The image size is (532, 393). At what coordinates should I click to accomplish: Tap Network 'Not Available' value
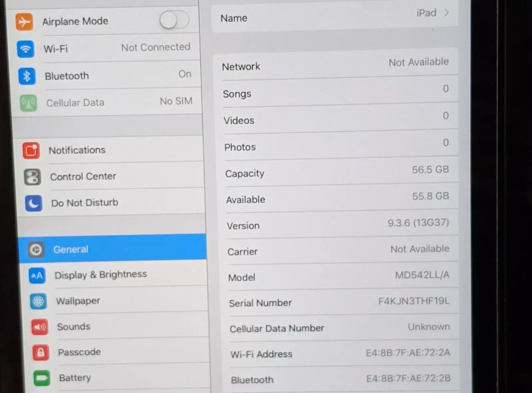tap(419, 62)
